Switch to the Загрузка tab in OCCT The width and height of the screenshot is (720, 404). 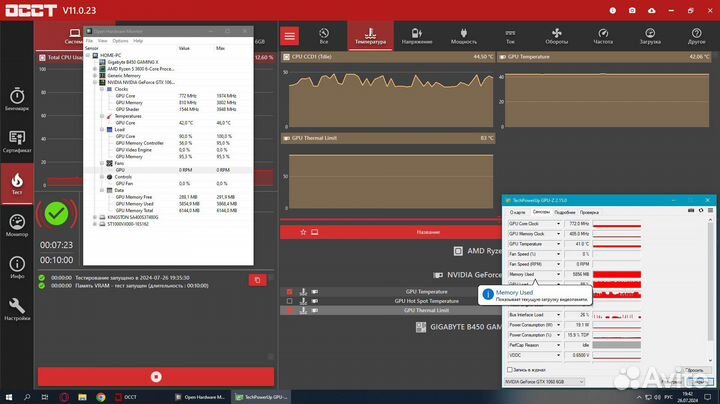(x=650, y=36)
